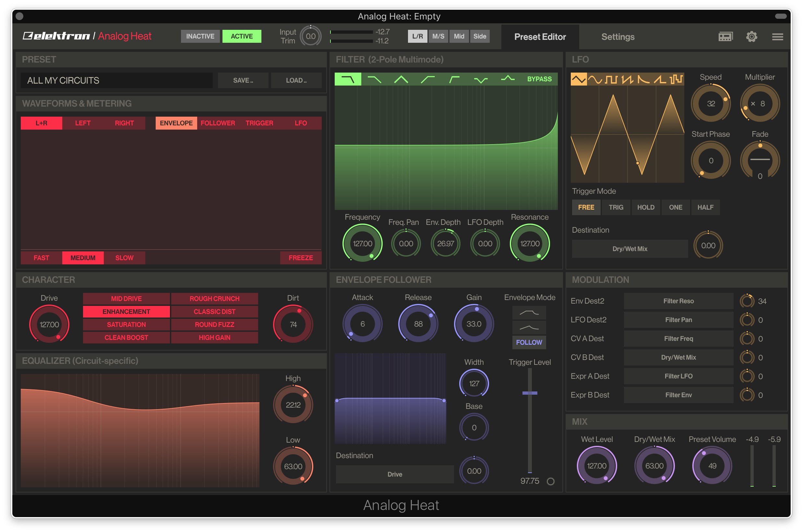Click the SAVE button for the preset
The height and width of the screenshot is (532, 803).
pyautogui.click(x=243, y=80)
